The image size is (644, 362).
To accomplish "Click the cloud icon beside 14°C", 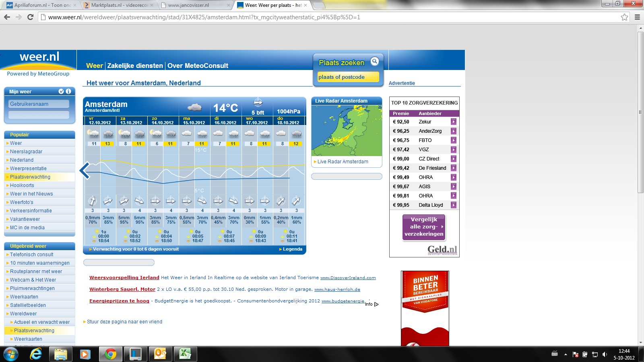I will [195, 107].
